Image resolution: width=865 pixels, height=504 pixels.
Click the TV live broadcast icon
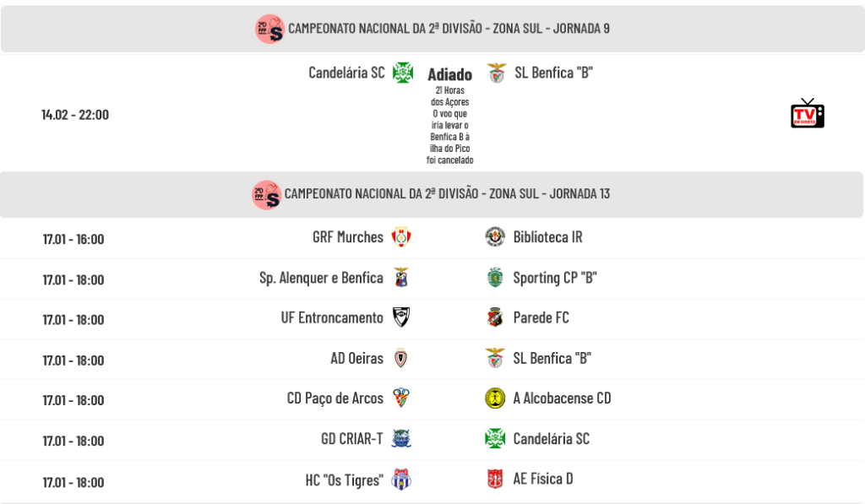click(807, 113)
